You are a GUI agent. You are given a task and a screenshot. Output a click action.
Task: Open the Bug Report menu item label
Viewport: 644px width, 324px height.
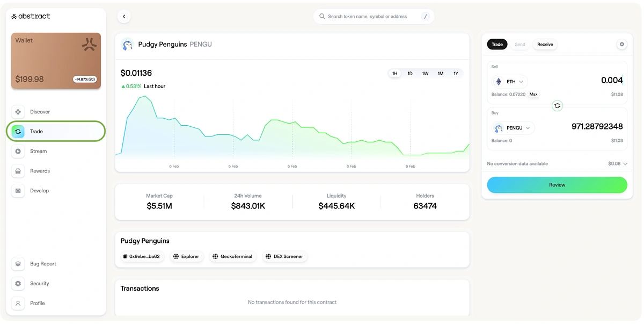(x=43, y=264)
